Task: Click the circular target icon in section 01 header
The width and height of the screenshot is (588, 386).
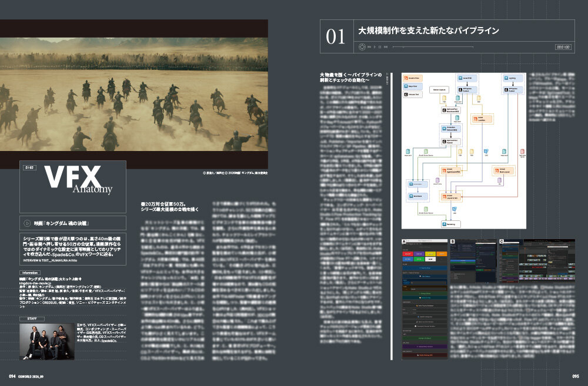Action: pos(362,47)
